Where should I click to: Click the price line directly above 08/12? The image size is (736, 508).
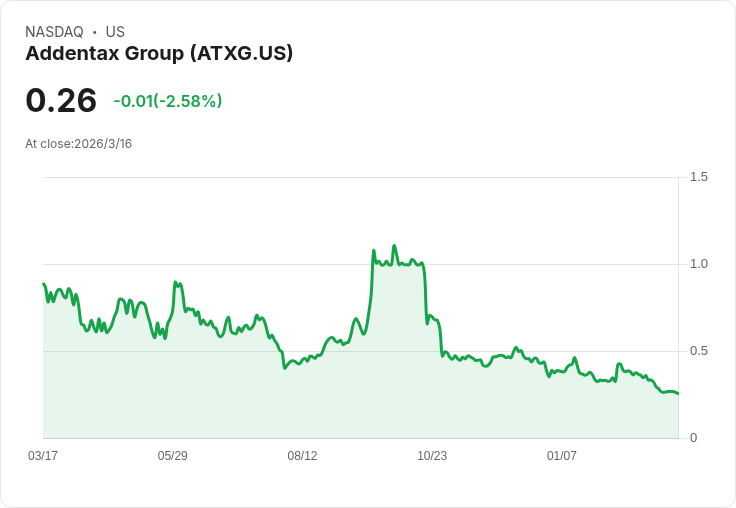(302, 360)
